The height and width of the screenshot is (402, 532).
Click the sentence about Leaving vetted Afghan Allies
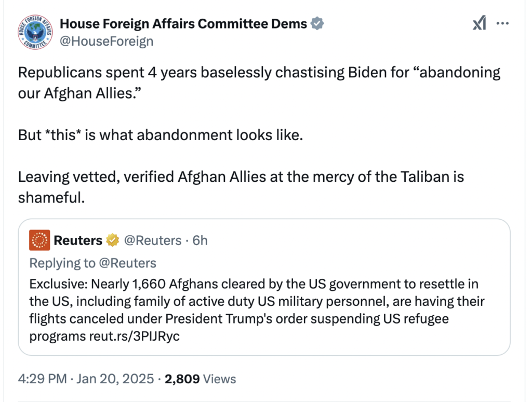coord(241,187)
